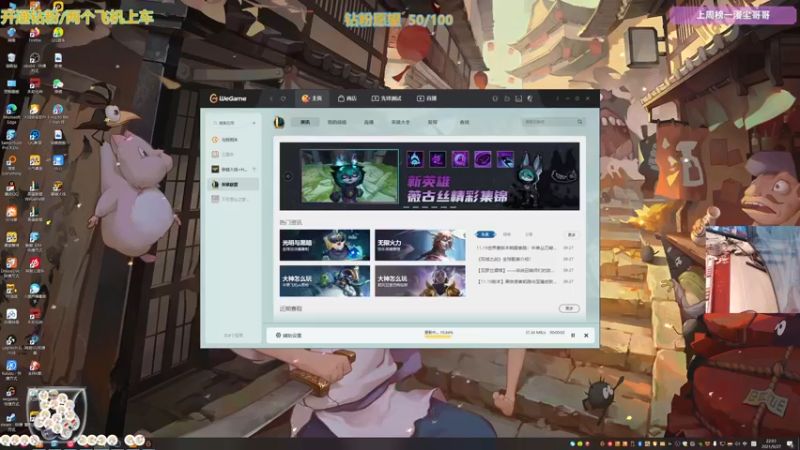Image resolution: width=800 pixels, height=450 pixels.
Task: Cancel the update with the X icon
Action: (586, 335)
